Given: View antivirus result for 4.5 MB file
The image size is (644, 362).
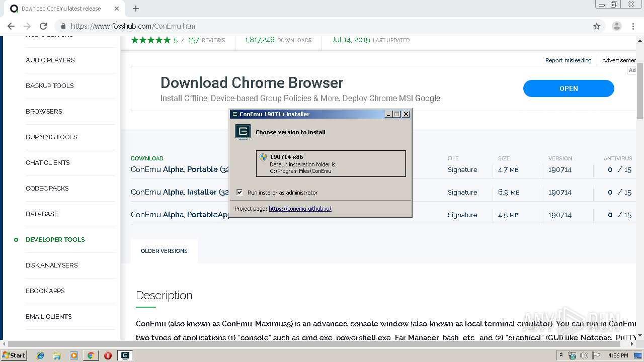Looking at the screenshot, I should click(x=619, y=215).
